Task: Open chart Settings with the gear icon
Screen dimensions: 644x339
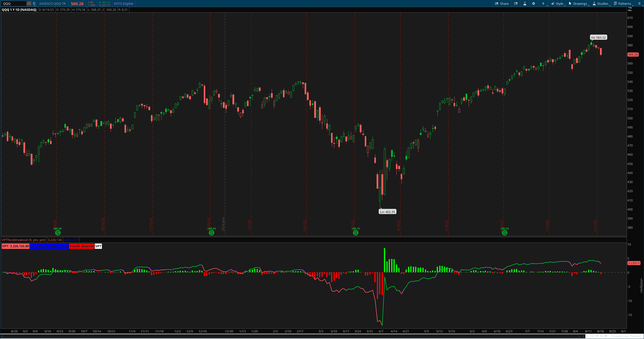Action: 534,4
